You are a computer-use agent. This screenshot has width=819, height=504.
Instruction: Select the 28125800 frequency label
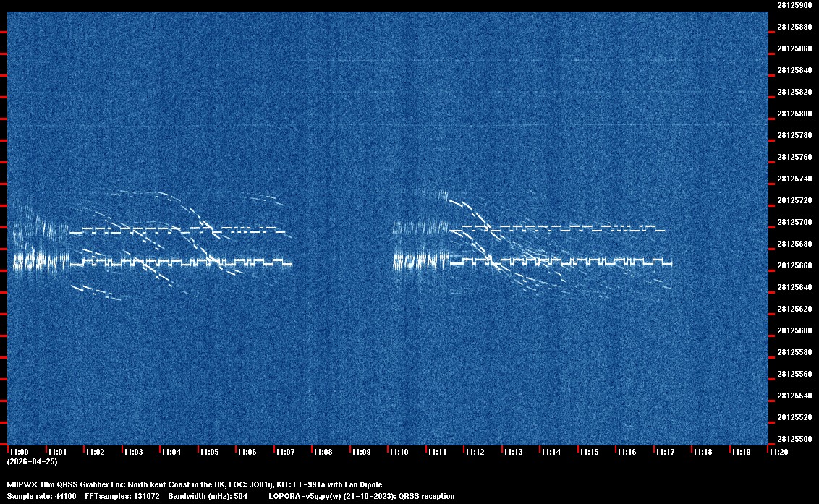(x=794, y=114)
